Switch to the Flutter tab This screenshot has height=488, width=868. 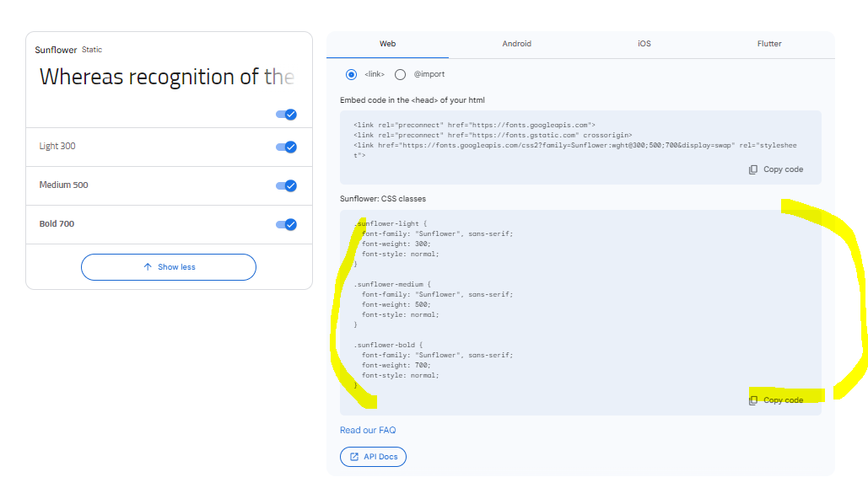(769, 44)
